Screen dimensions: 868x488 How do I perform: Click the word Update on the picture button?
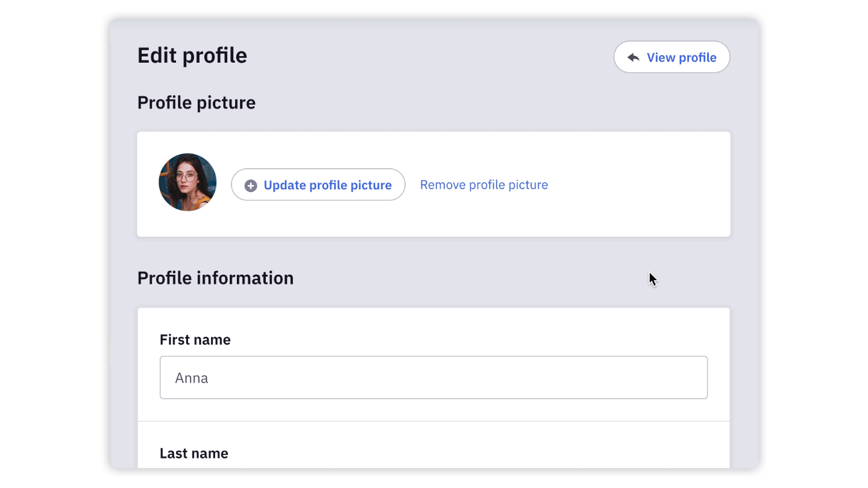tap(285, 186)
